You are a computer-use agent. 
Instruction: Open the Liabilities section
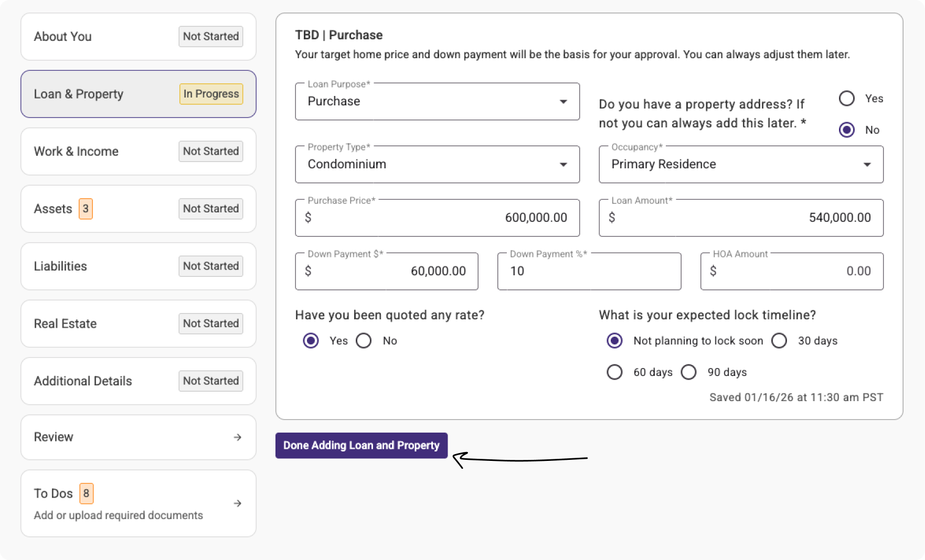[138, 266]
